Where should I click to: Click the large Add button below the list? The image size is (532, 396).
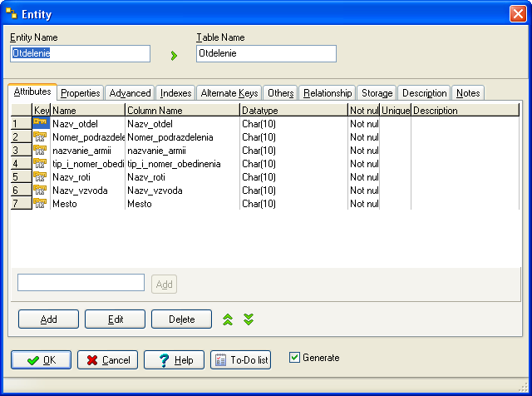[x=48, y=319]
